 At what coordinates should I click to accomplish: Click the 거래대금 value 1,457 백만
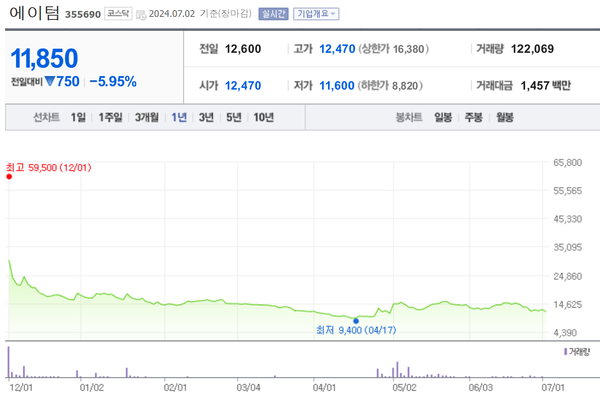click(546, 85)
